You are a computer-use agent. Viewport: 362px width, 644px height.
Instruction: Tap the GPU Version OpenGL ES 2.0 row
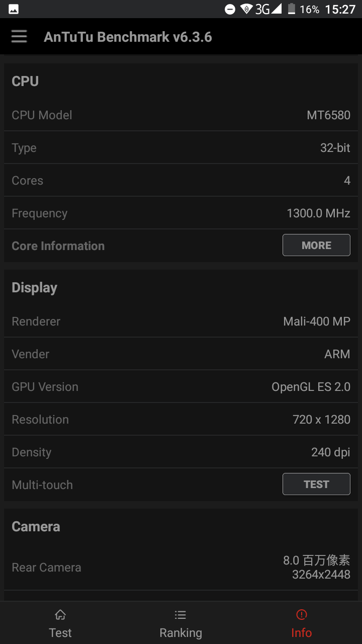pos(181,386)
